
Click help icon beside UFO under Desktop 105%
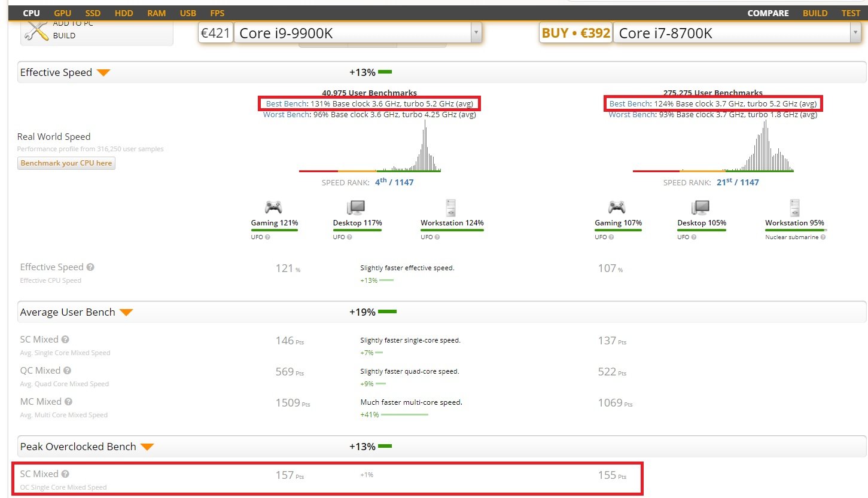click(x=694, y=237)
